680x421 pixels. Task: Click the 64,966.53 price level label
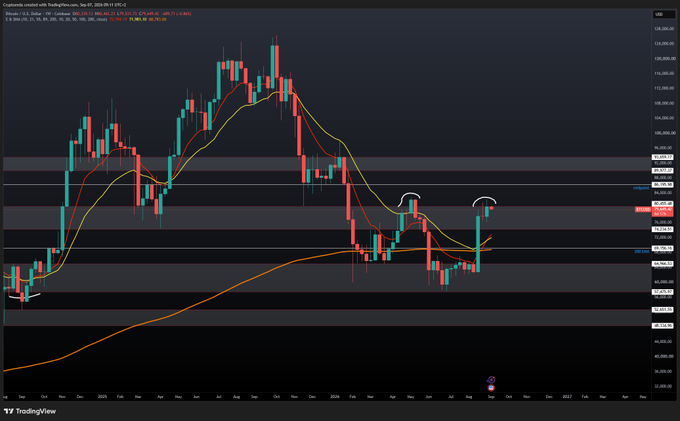[663, 264]
